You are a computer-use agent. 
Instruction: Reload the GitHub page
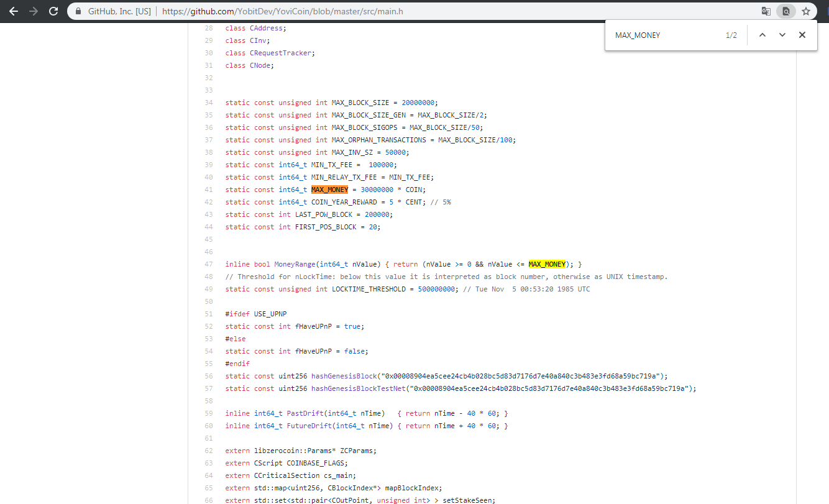coord(53,11)
